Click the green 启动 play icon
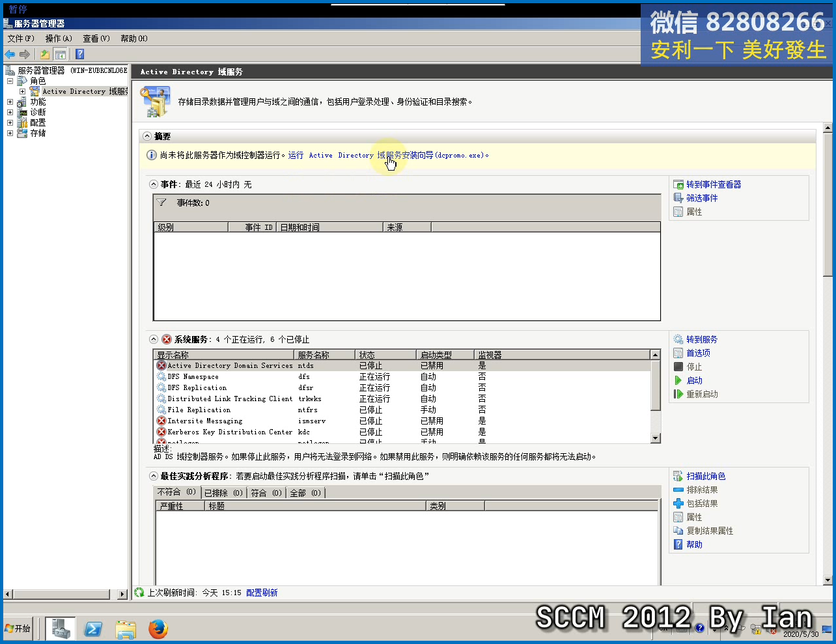Viewport: 836px width, 644px height. 678,380
